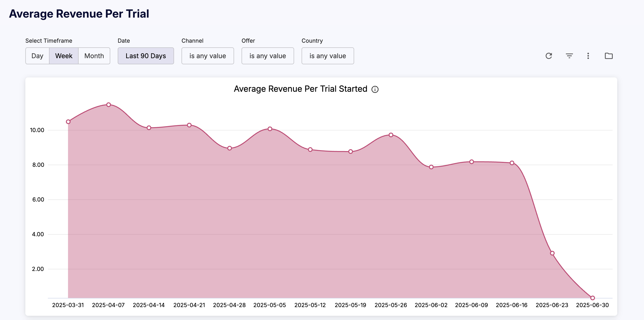
Task: Click the 4.00 y-axis label
Action: [x=38, y=234]
